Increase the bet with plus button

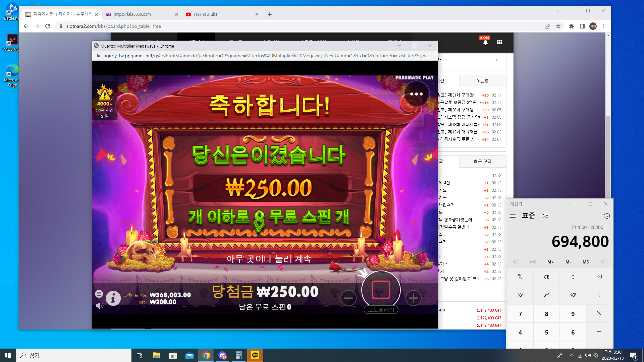pos(414,298)
